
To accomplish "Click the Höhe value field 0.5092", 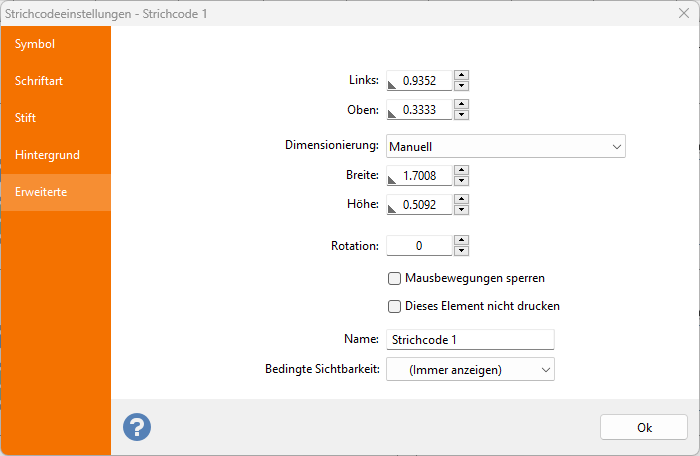I will [419, 205].
